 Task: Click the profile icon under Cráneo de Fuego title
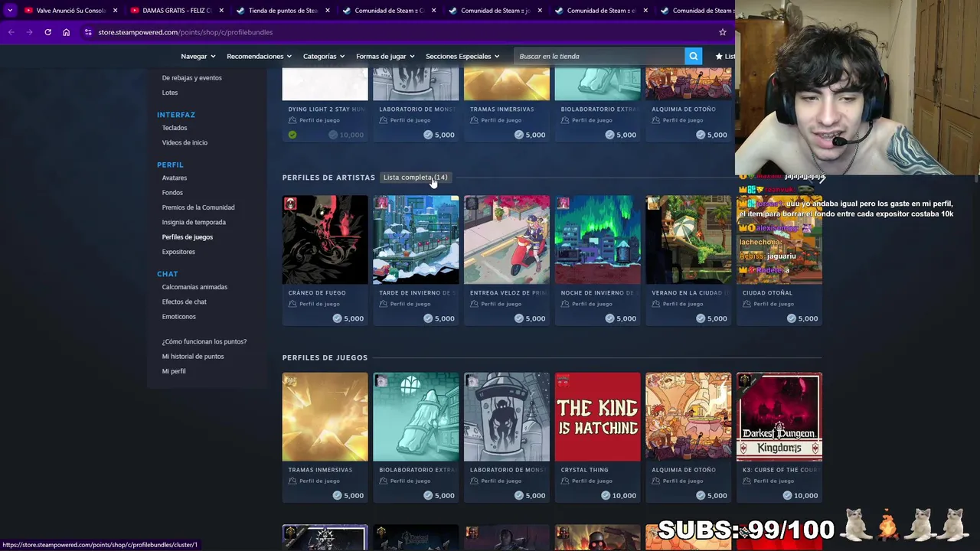pyautogui.click(x=292, y=304)
